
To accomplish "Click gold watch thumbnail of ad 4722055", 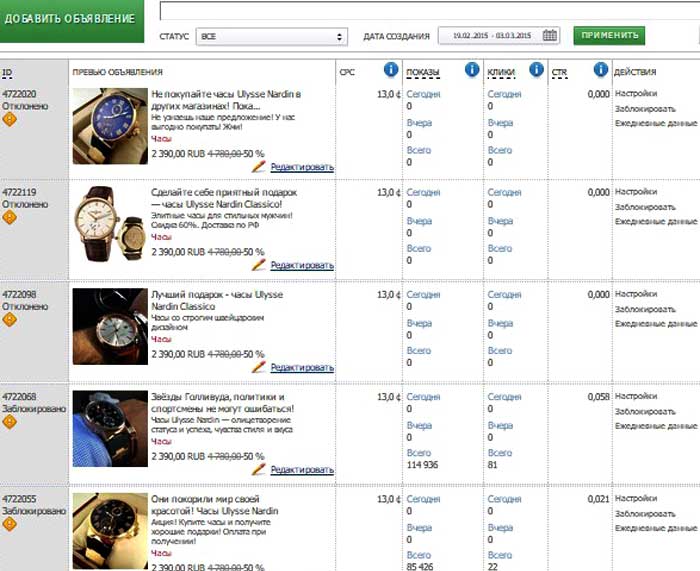I will click(x=110, y=531).
